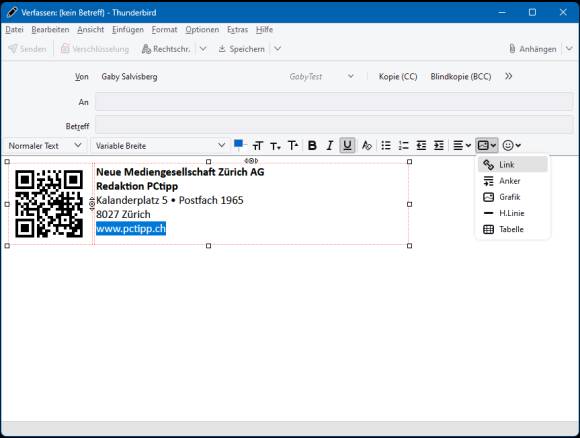The image size is (580, 438).
Task: Open the Format menu
Action: click(165, 30)
